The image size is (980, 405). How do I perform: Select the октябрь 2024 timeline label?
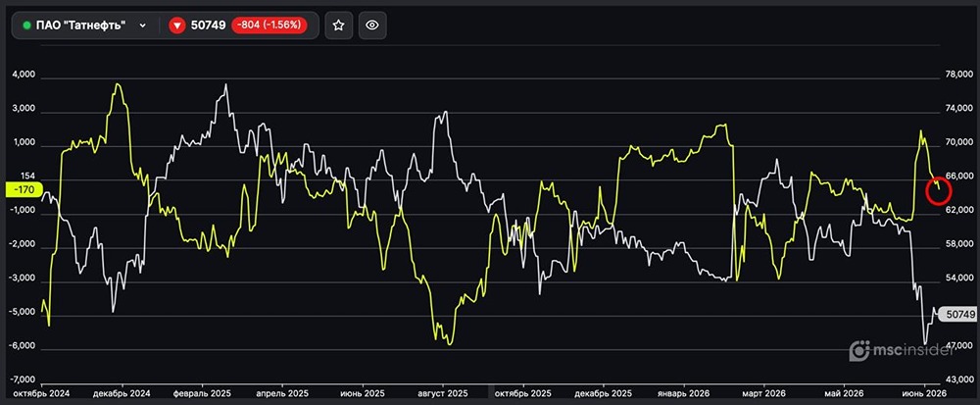coord(40,394)
